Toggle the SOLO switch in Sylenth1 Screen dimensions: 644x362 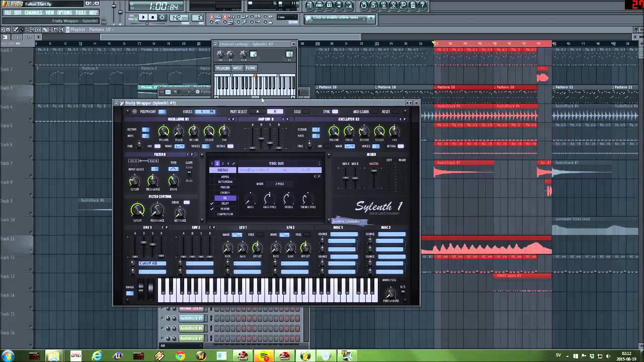(x=306, y=112)
